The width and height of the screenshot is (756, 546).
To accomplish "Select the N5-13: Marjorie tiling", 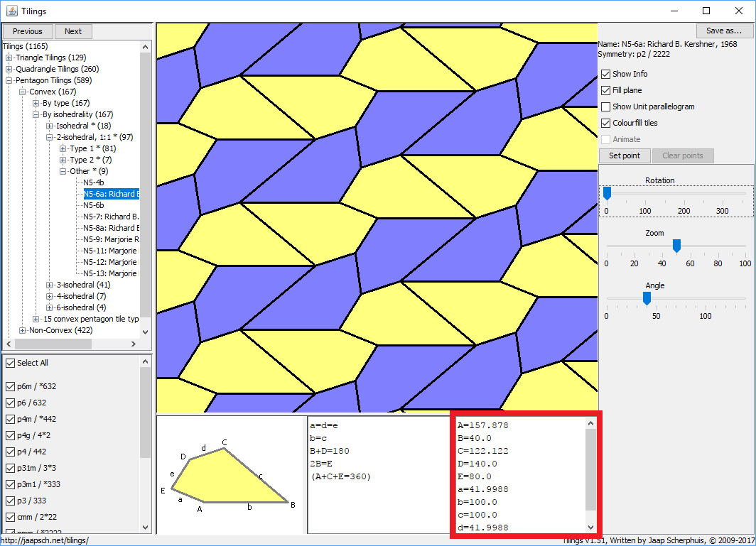I will [x=110, y=273].
